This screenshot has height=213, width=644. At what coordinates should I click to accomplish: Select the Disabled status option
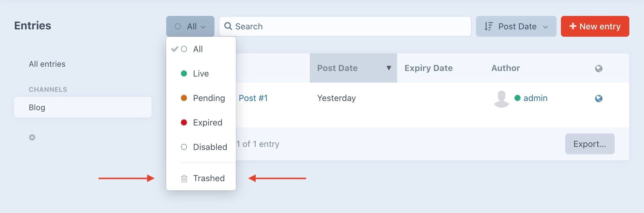(x=210, y=147)
